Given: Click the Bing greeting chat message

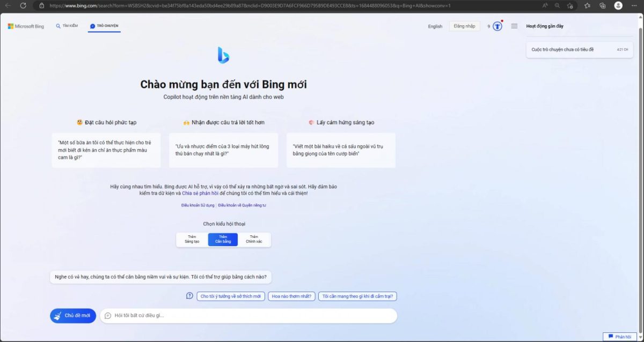Looking at the screenshot, I should pyautogui.click(x=161, y=277).
